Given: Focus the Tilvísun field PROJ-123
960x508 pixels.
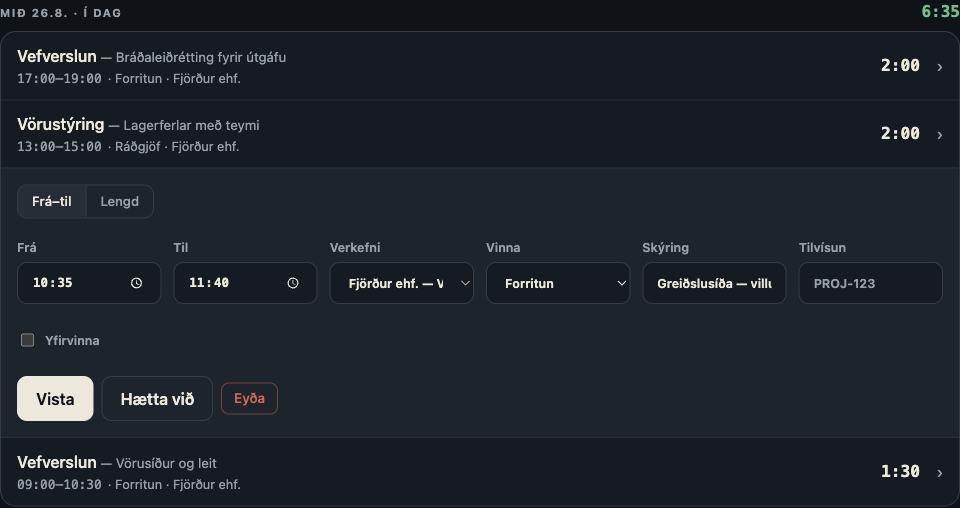Looking at the screenshot, I should 870,283.
